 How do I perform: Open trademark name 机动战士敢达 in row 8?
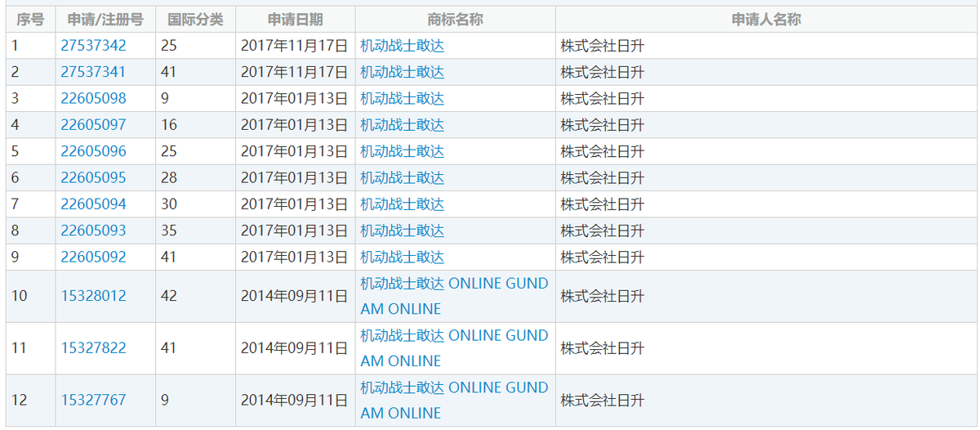[403, 231]
